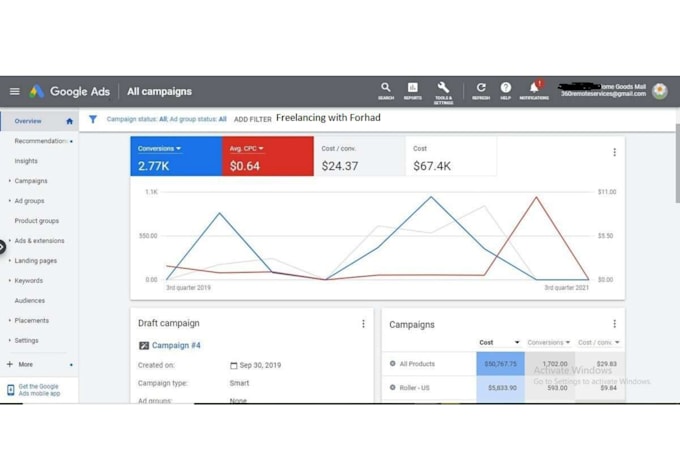The image size is (680, 459).
Task: Click status icon for Roller - US
Action: (x=392, y=387)
